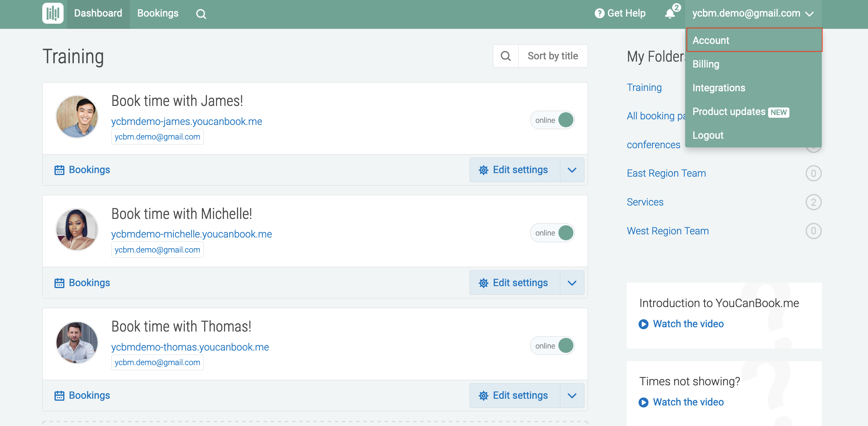The image size is (868, 426).
Task: Click the Book time with Thomas! title
Action: [181, 326]
